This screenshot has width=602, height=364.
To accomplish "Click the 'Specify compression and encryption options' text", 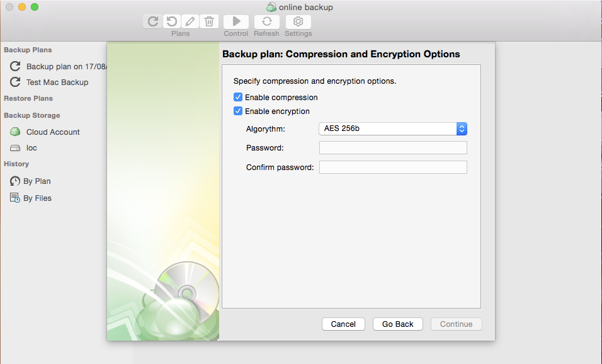I will point(315,81).
